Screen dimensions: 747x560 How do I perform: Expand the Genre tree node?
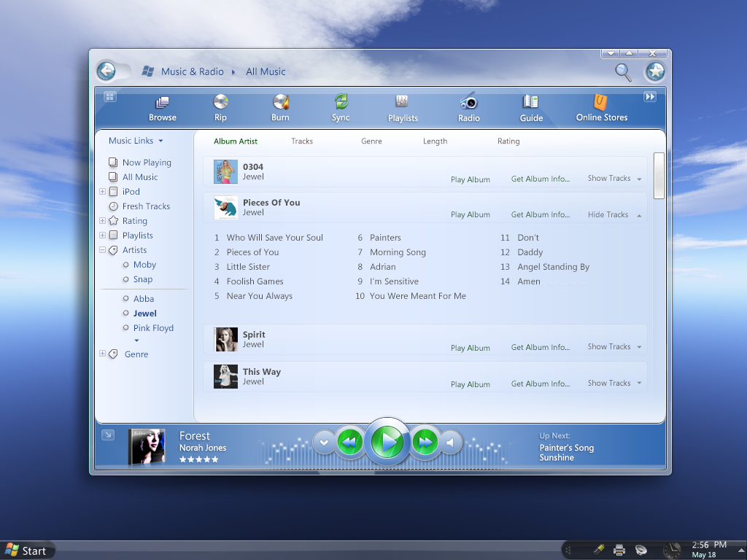coord(102,354)
